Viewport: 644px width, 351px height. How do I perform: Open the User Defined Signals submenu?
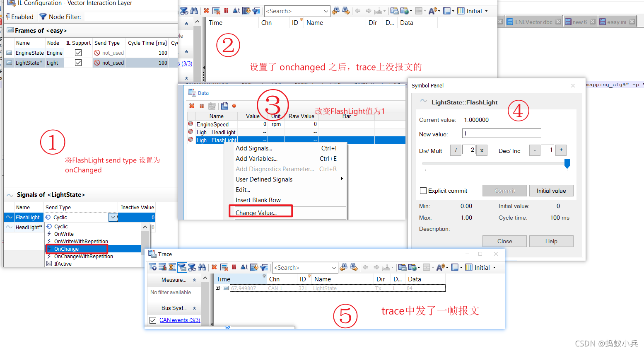(286, 179)
